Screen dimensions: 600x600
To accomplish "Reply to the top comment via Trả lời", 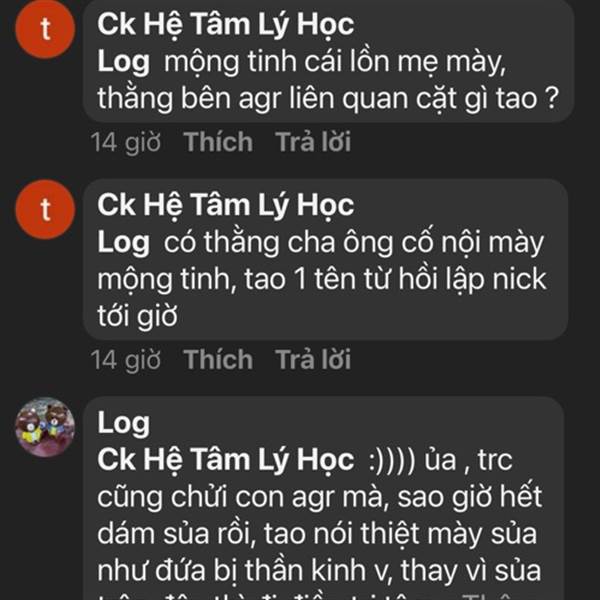I will (313, 142).
